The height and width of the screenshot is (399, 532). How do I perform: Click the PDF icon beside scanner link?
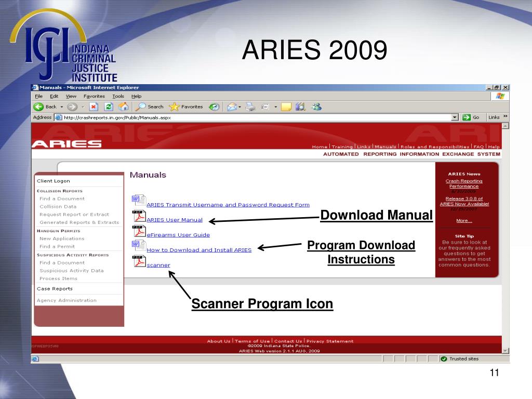tap(139, 261)
